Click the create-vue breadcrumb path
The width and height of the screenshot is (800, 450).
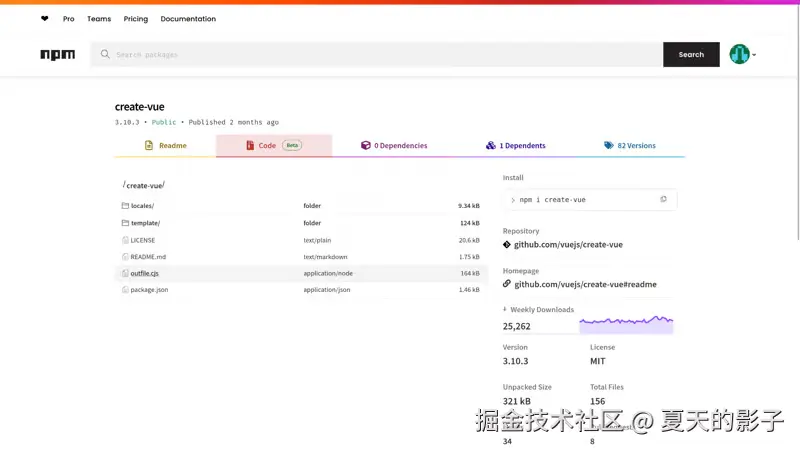tap(144, 185)
